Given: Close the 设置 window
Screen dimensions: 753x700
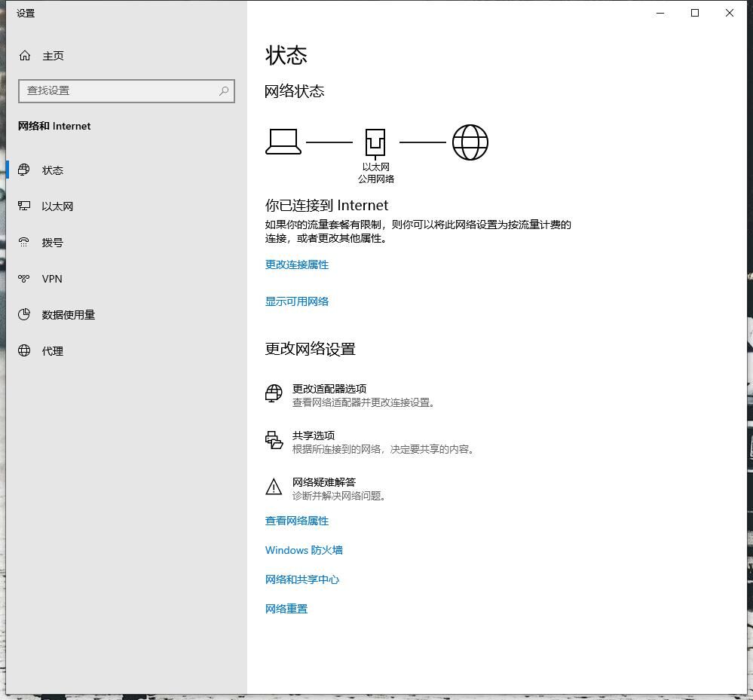Looking at the screenshot, I should tap(730, 13).
